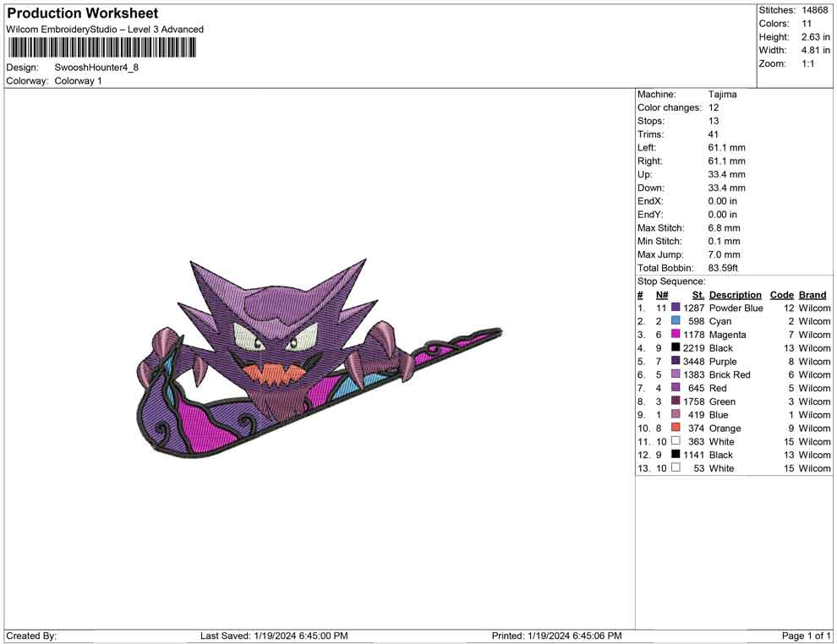Click the Powder Blue color swatch in stop 1
837x644 pixels.
click(x=676, y=308)
